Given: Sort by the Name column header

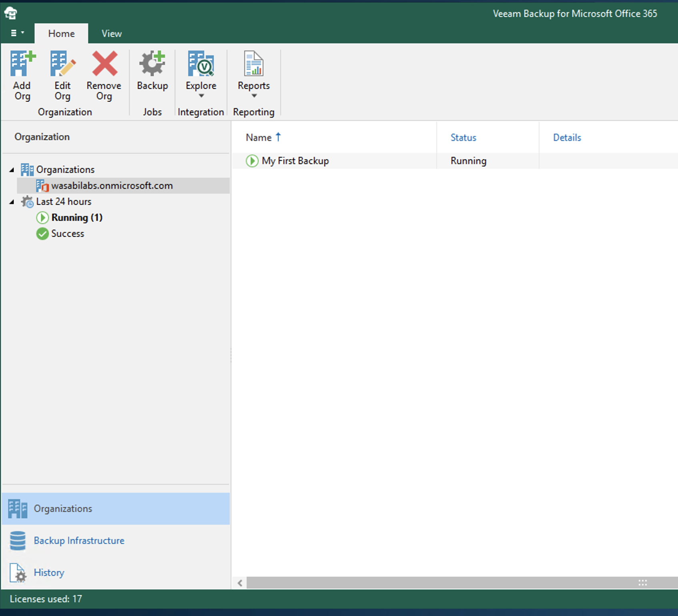Looking at the screenshot, I should click(x=259, y=138).
